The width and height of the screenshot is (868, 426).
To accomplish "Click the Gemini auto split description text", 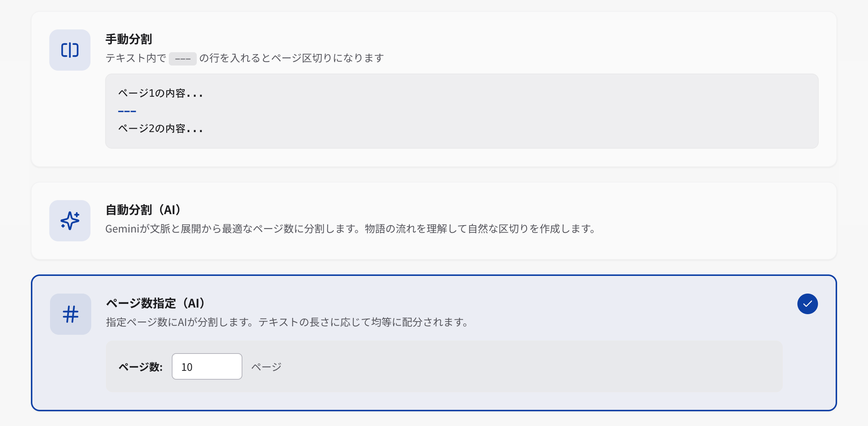I will [350, 229].
